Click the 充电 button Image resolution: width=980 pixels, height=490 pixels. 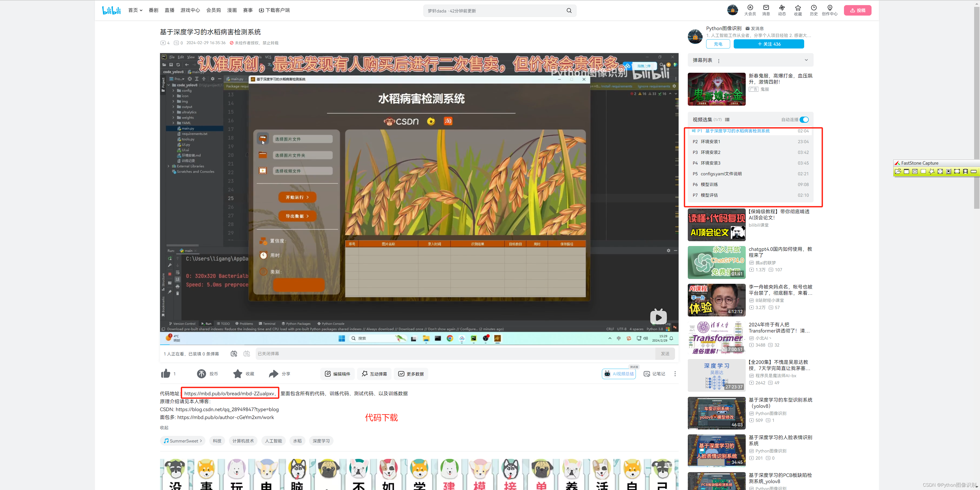[718, 44]
